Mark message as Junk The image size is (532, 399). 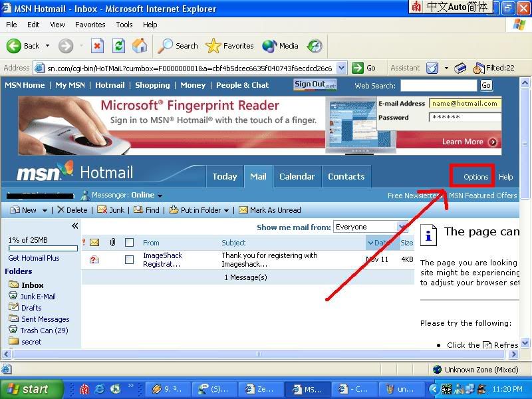coord(110,210)
